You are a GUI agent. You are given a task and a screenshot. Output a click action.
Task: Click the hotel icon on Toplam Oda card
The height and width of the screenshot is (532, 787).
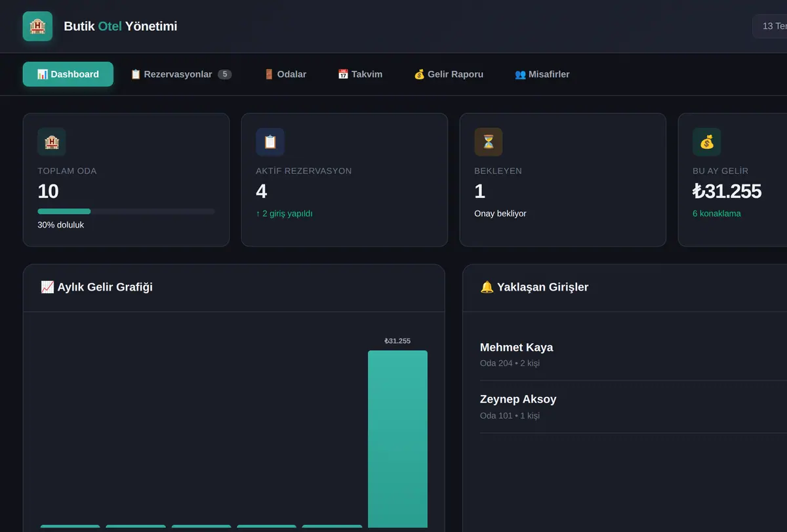(x=52, y=142)
